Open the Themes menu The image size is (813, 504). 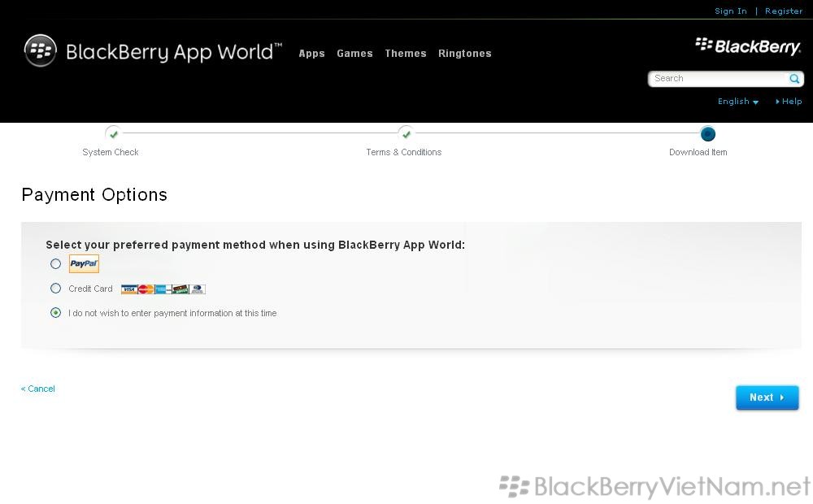click(x=406, y=54)
